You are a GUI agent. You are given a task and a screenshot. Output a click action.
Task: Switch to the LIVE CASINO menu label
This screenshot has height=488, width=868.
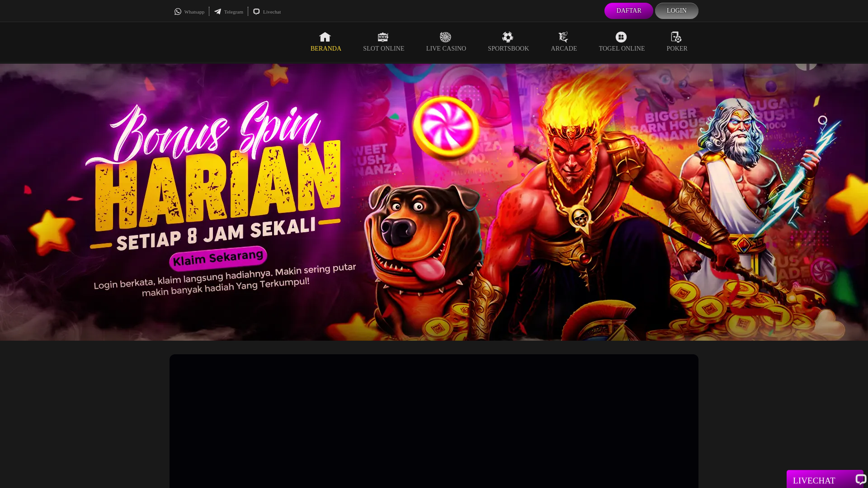coord(446,49)
